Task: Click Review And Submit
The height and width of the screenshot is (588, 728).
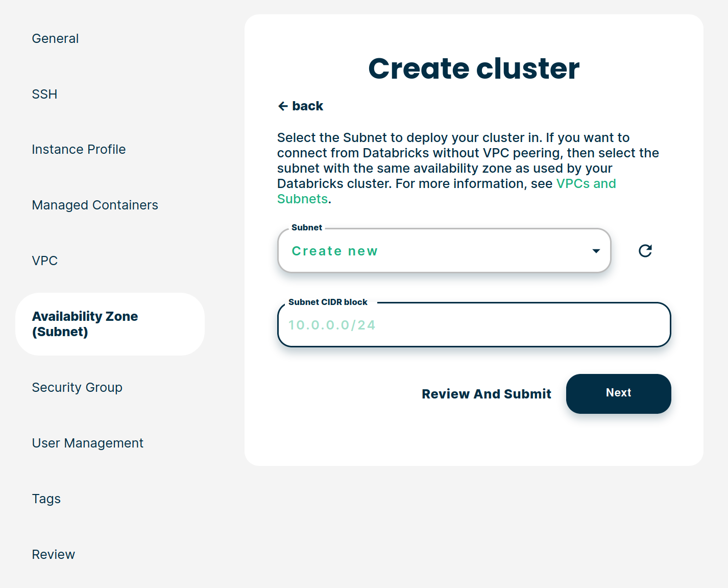Action: coord(486,394)
